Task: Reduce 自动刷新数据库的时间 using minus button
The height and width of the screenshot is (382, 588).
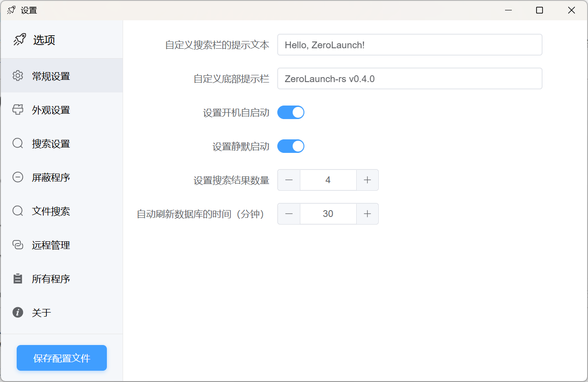Action: coord(289,214)
